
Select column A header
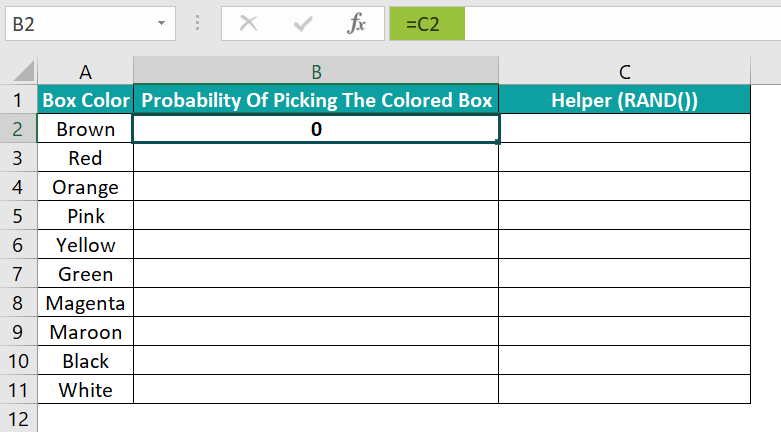coord(85,71)
